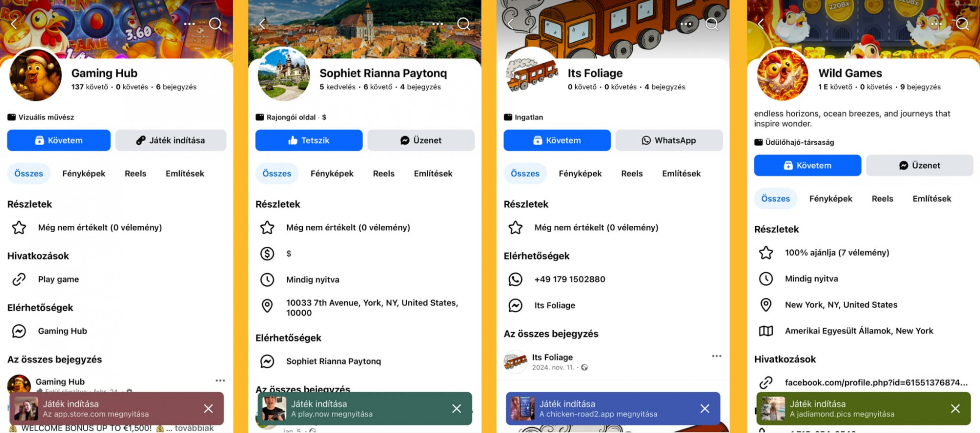This screenshot has height=433, width=980.
Task: Select Fényképek tab on Wild Games
Action: point(831,198)
